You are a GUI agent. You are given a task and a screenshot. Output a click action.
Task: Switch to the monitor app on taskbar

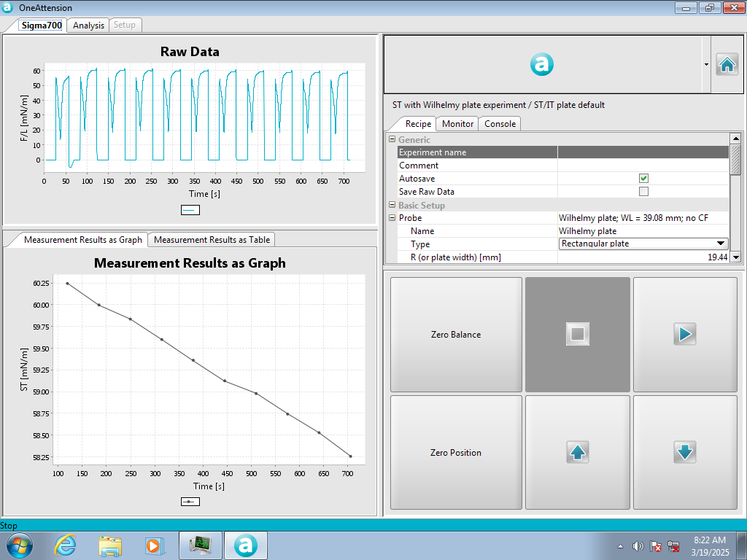point(200,545)
